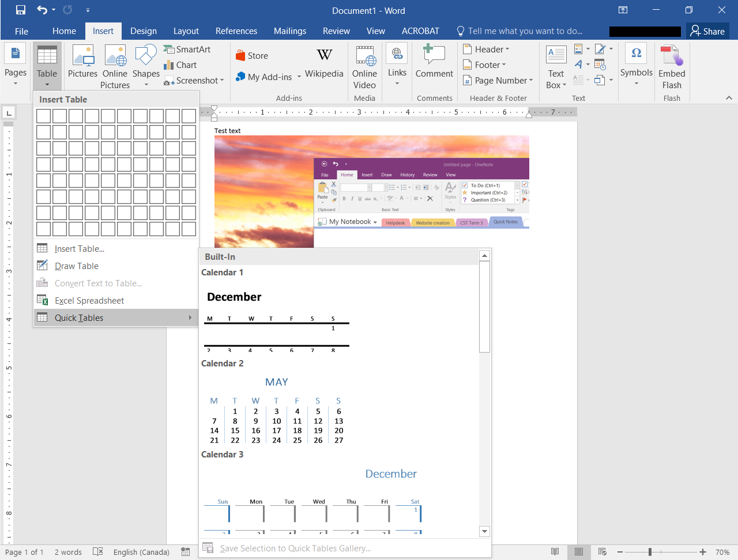This screenshot has width=738, height=560.
Task: Expand the Quick Tables submenu arrow
Action: click(190, 317)
